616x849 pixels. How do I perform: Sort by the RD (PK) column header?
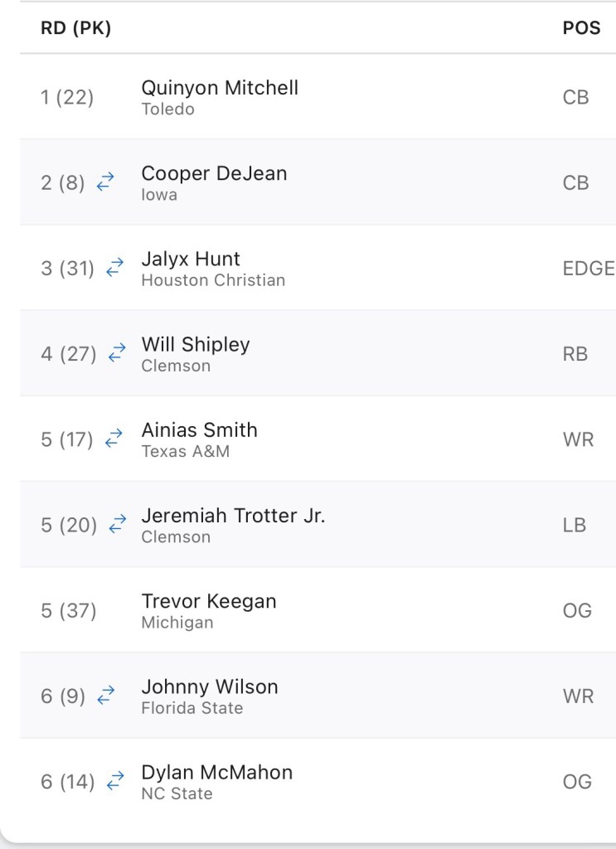coord(75,28)
